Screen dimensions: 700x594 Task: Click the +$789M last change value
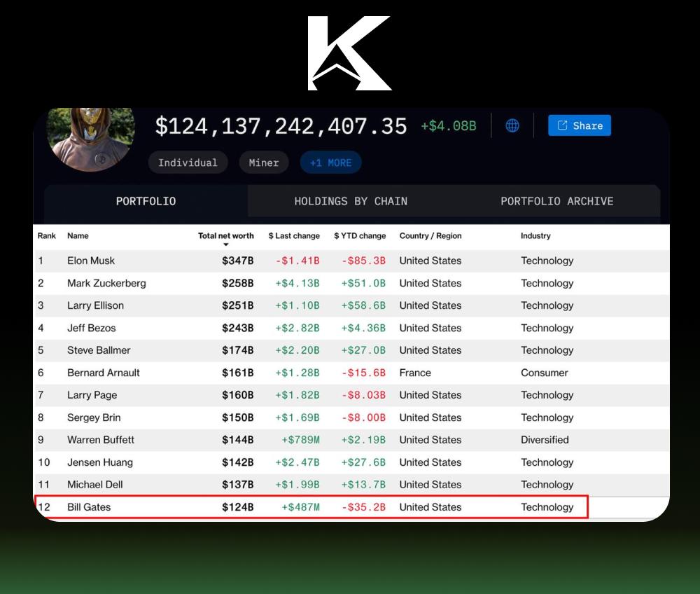tap(300, 440)
